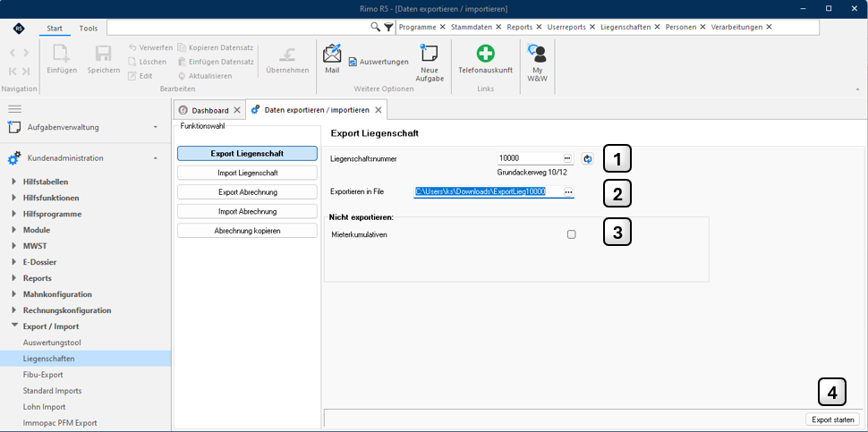Click the Rimo R5 application logo
The width and height of the screenshot is (868, 432).
pyautogui.click(x=19, y=28)
